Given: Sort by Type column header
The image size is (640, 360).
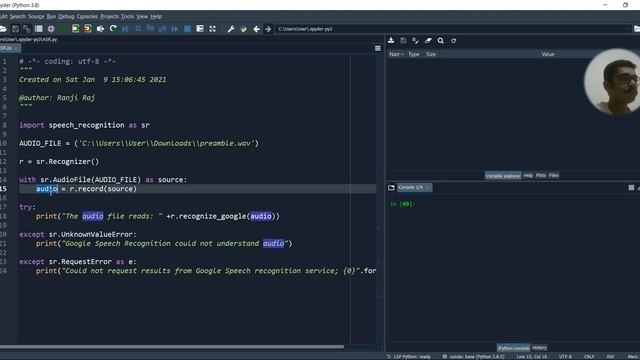Looking at the screenshot, I should click(413, 54).
